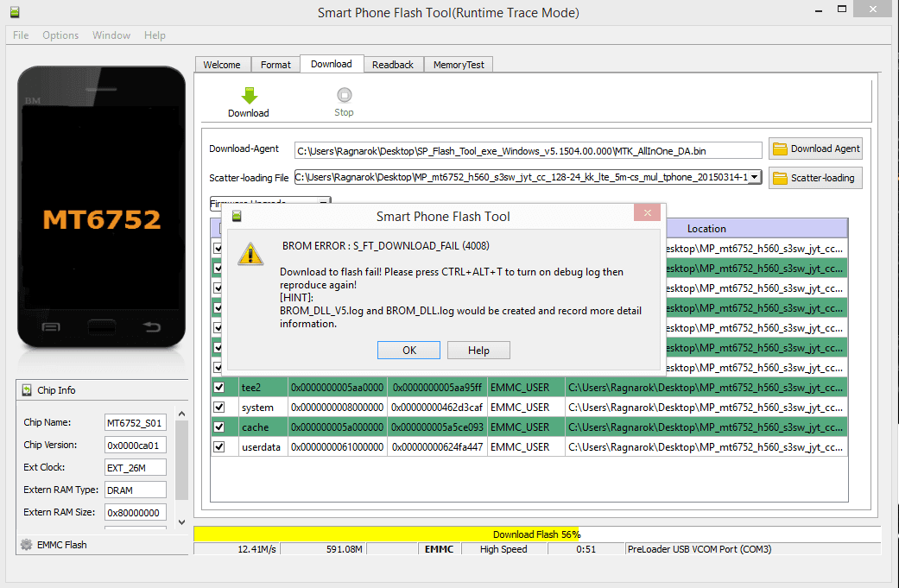Click the back arrow on the phone image
The width and height of the screenshot is (899, 588).
pyautogui.click(x=151, y=326)
